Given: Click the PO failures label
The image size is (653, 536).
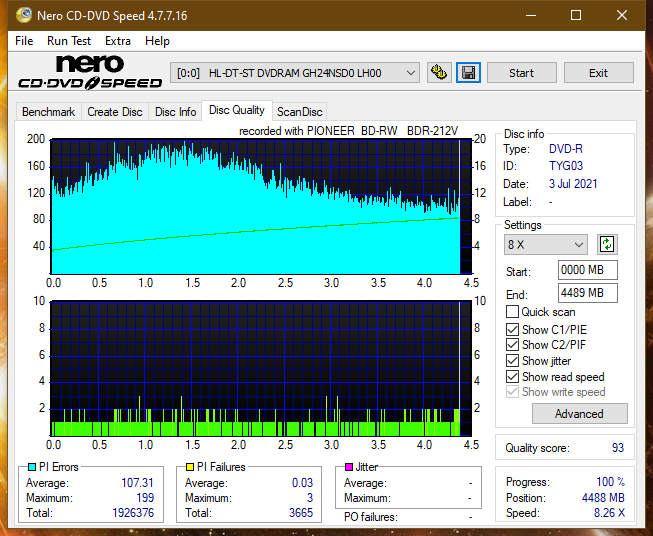Looking at the screenshot, I should point(370,517).
